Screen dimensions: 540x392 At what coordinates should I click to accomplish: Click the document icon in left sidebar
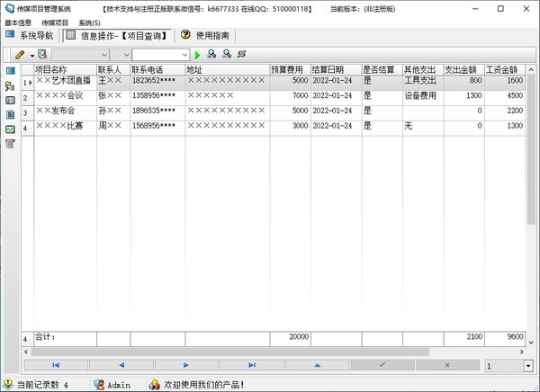10,114
